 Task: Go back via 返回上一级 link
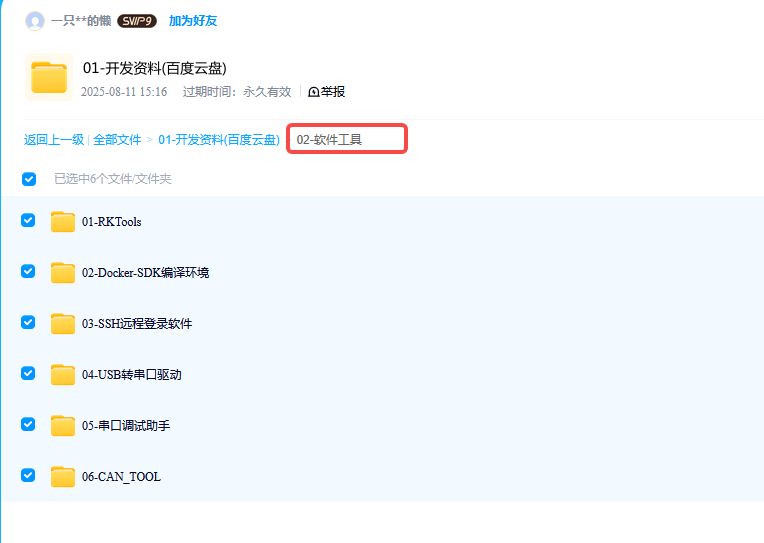(54, 140)
